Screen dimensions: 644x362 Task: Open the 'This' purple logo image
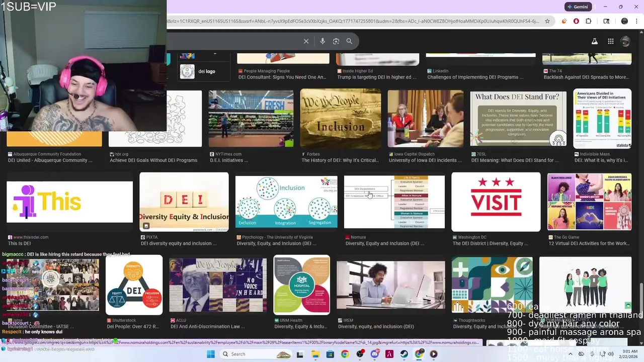click(69, 202)
